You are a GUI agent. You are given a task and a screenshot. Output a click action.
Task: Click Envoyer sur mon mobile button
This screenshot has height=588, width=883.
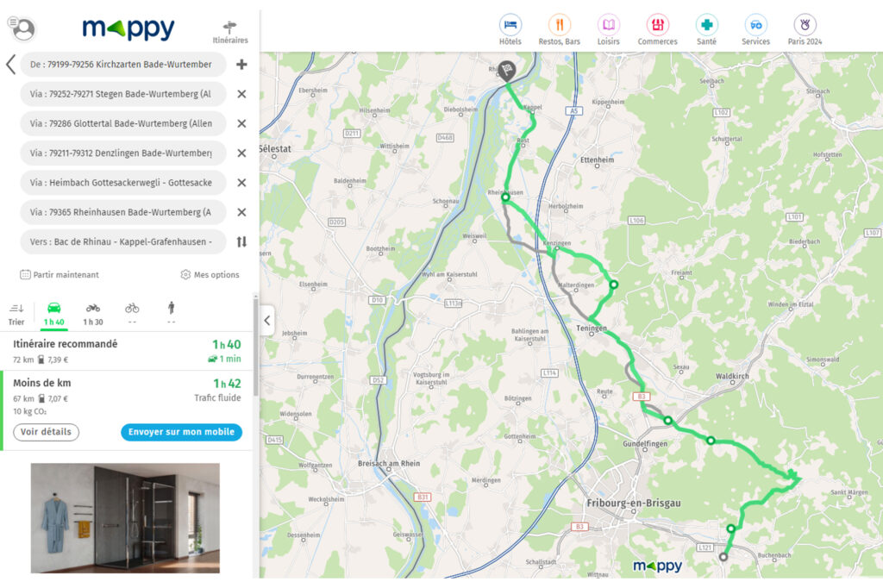[x=181, y=432]
